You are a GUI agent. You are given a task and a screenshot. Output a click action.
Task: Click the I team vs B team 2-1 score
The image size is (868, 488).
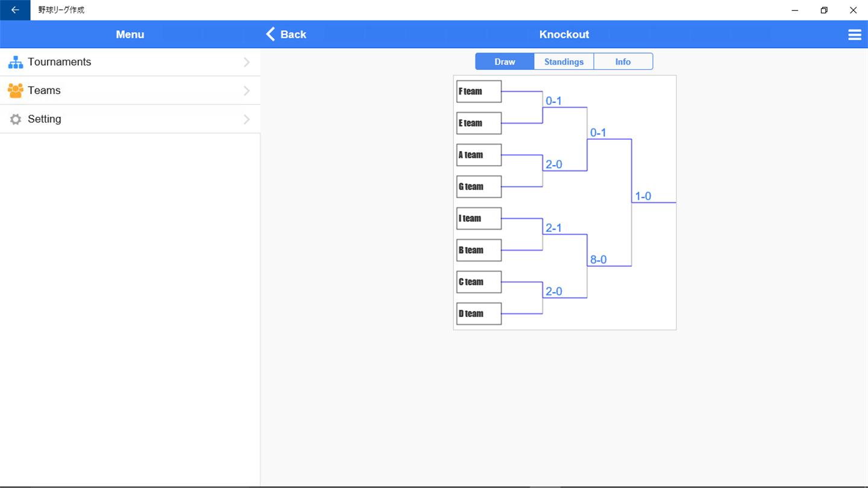coord(553,228)
